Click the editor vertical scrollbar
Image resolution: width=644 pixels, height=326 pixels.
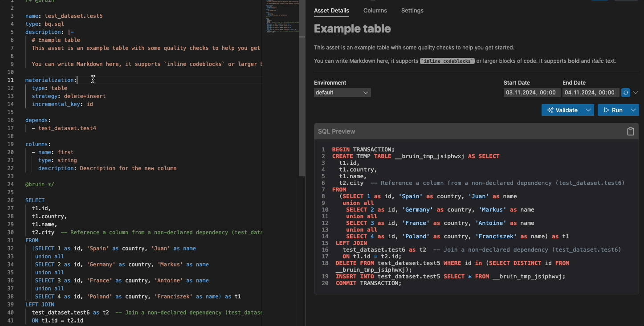tap(302, 89)
